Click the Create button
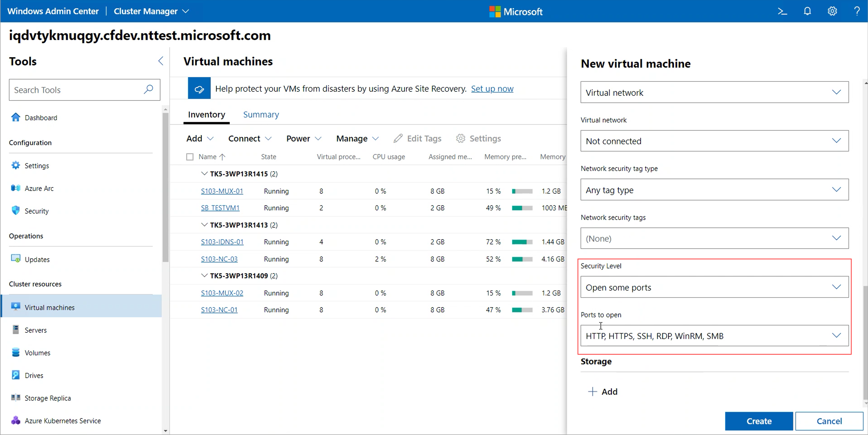This screenshot has height=435, width=868. pyautogui.click(x=759, y=421)
